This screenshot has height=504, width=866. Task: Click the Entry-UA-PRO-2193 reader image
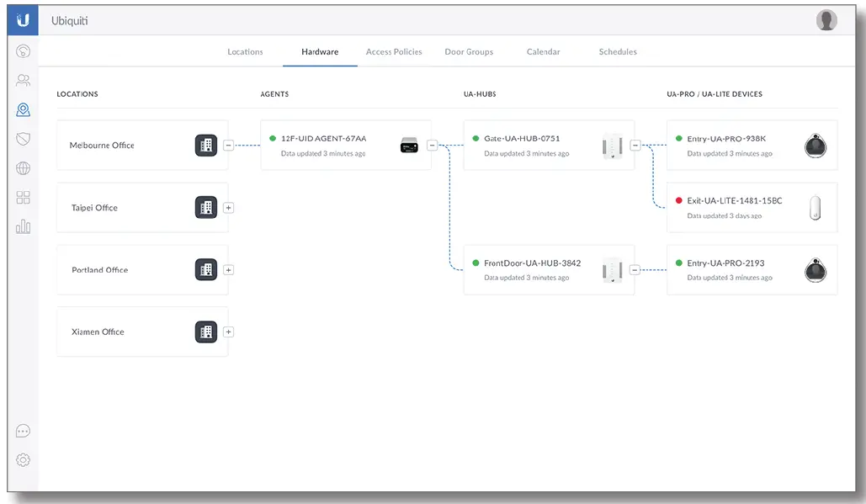click(x=816, y=270)
